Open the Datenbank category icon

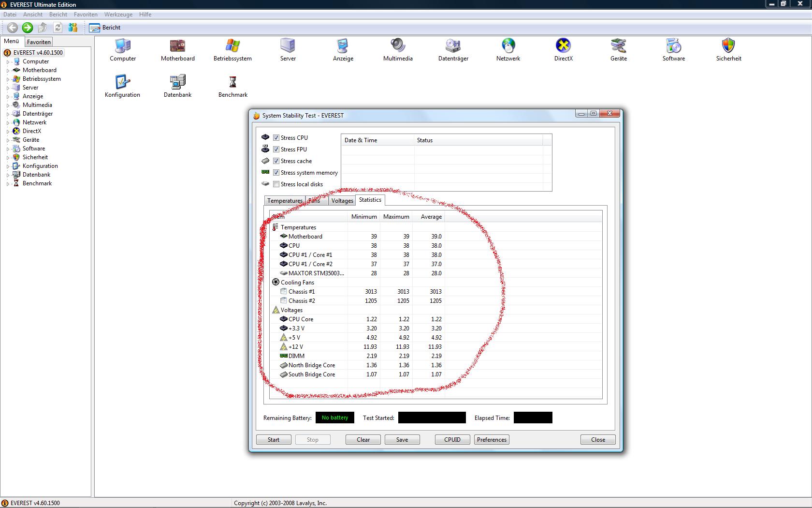point(177,82)
